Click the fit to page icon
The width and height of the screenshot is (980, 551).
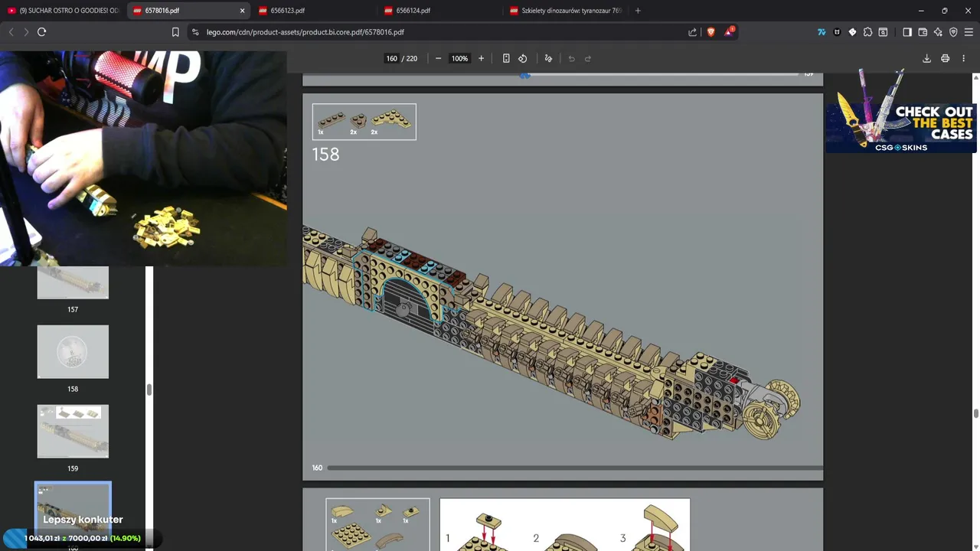click(x=506, y=58)
